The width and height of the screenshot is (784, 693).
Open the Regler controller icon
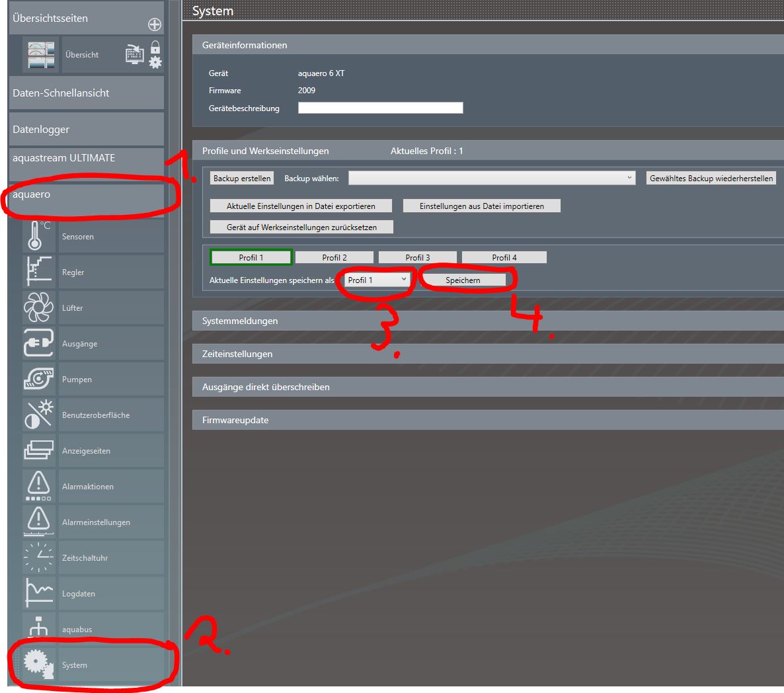(38, 272)
